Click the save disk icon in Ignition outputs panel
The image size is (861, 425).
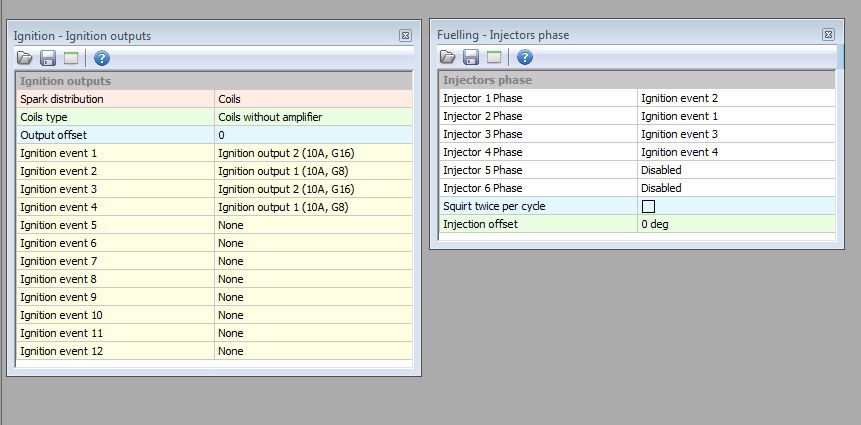(48, 59)
